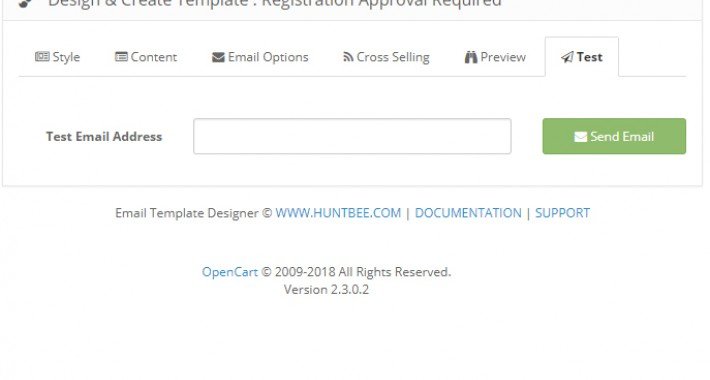Click the RSS feed icon beside Cross Selling
710x380 pixels.
[348, 57]
